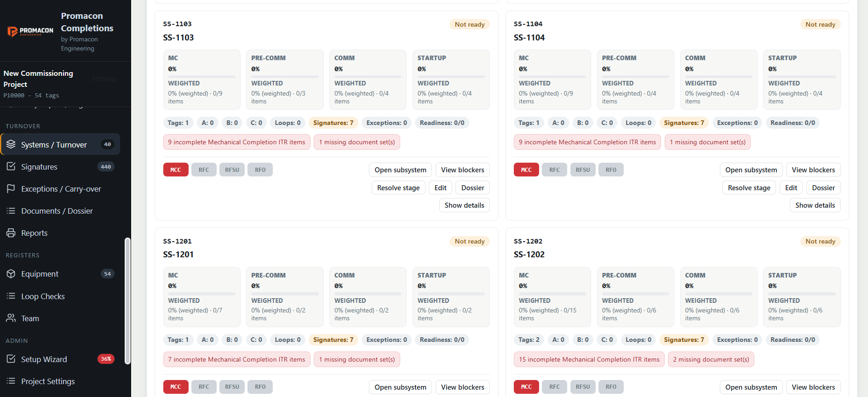Image resolution: width=868 pixels, height=397 pixels.
Task: Edit subsystem SS-1104
Action: tap(791, 187)
